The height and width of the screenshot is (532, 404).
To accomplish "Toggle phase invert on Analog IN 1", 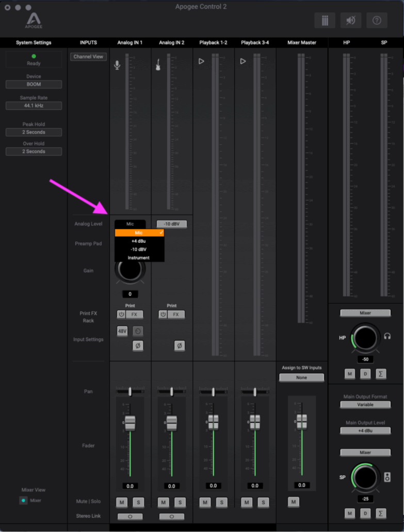I will 138,346.
